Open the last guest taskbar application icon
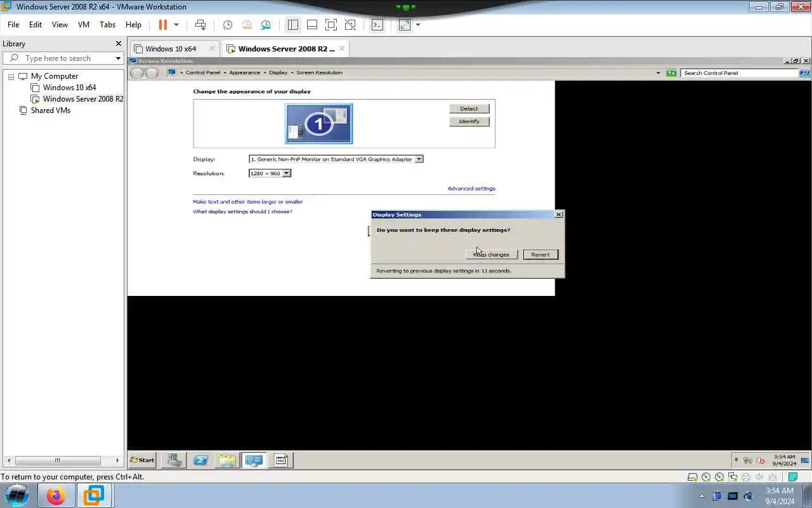812x508 pixels. click(280, 460)
